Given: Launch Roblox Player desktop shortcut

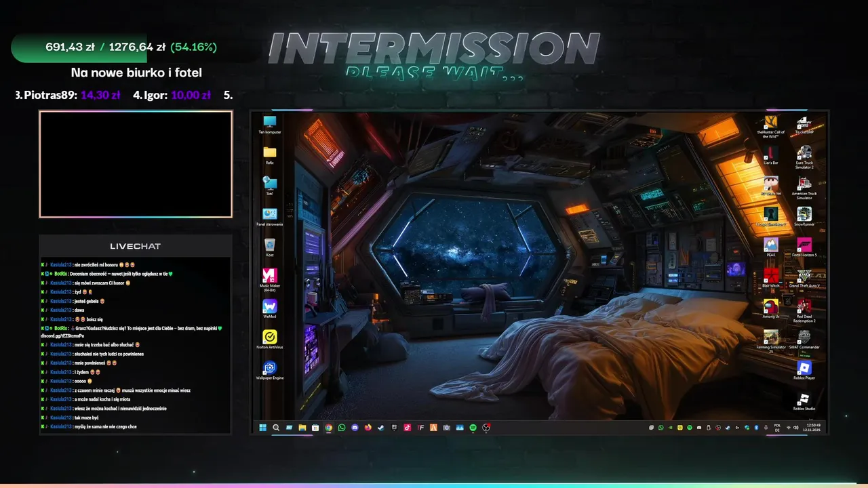Looking at the screenshot, I should click(x=804, y=370).
